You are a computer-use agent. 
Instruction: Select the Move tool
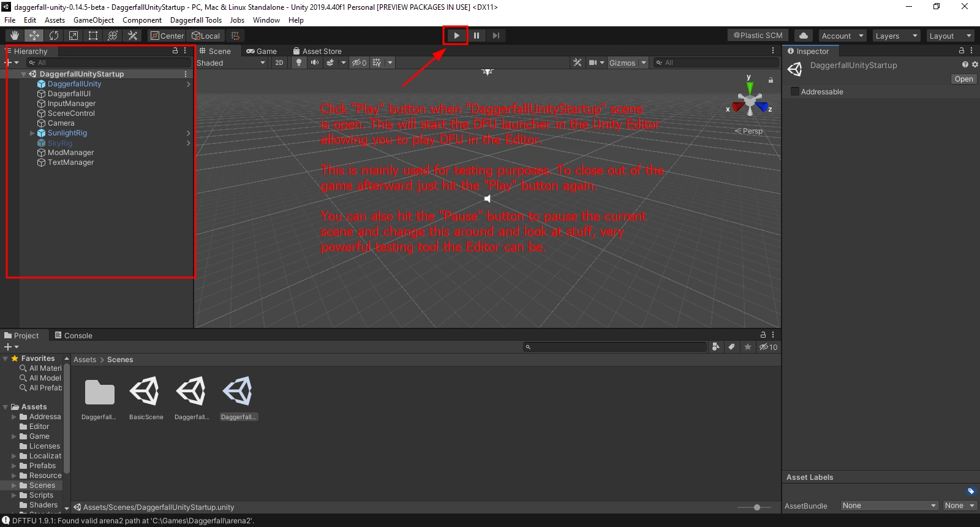point(34,36)
